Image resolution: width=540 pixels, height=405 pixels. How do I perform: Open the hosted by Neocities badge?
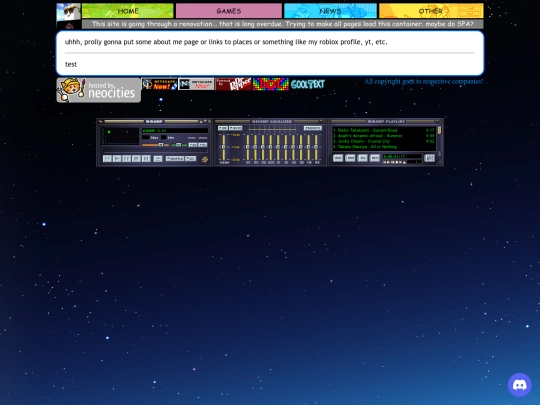point(98,90)
